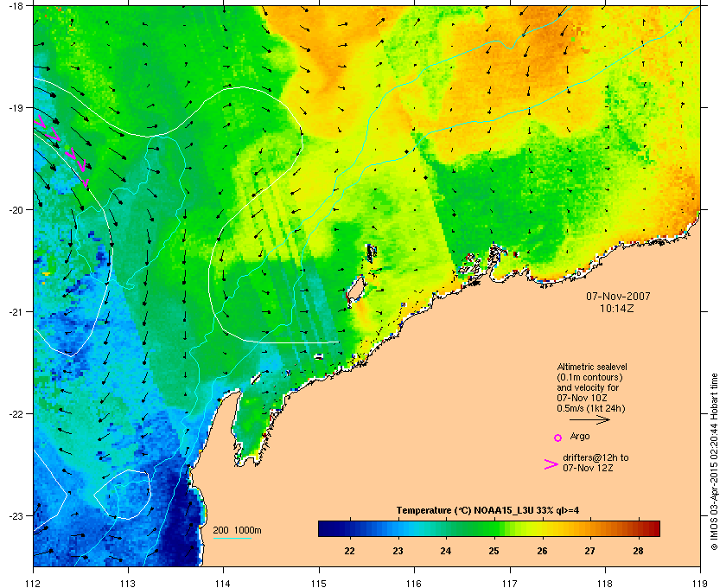The height and width of the screenshot is (588, 726).
Task: Click the '07-Nov 12Z' drifter legend line
Action: (x=588, y=468)
